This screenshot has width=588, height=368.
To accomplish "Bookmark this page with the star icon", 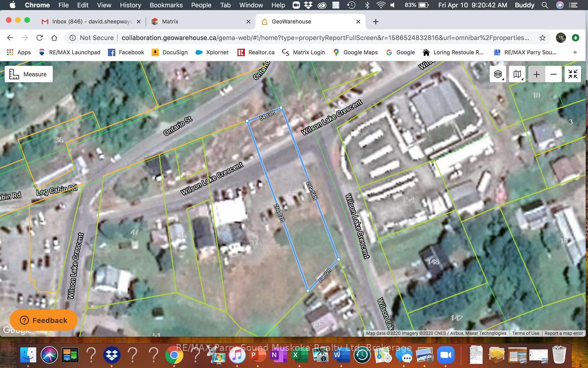I will (542, 38).
